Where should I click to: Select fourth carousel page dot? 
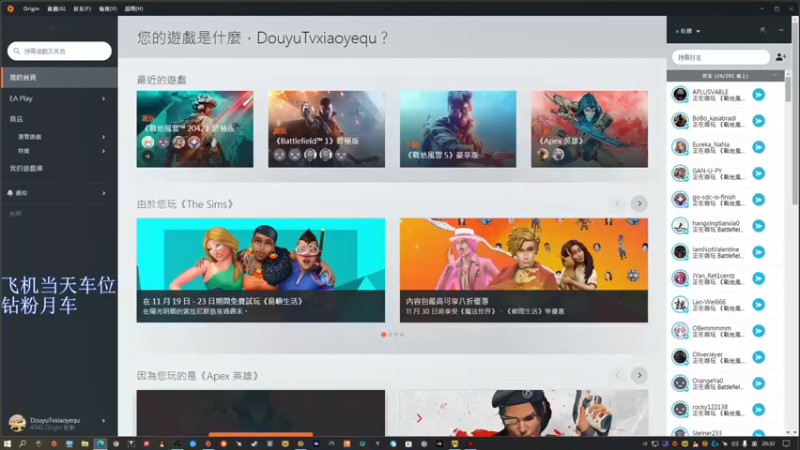coord(402,335)
